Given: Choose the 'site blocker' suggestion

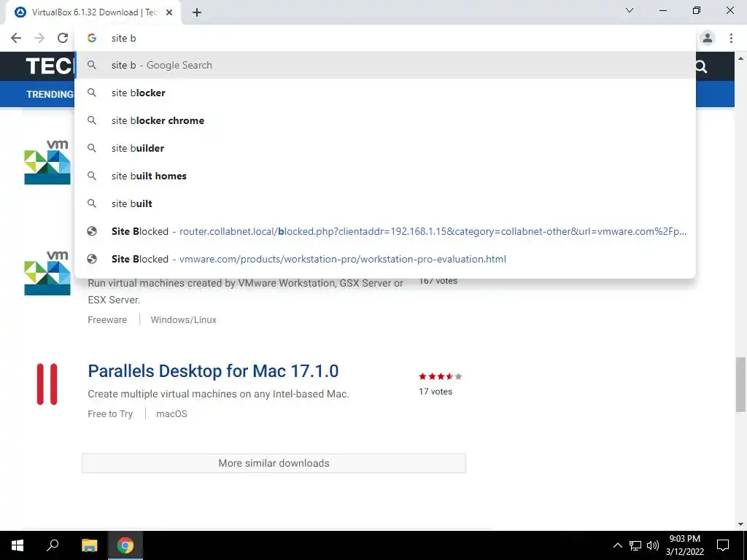Looking at the screenshot, I should 385,93.
